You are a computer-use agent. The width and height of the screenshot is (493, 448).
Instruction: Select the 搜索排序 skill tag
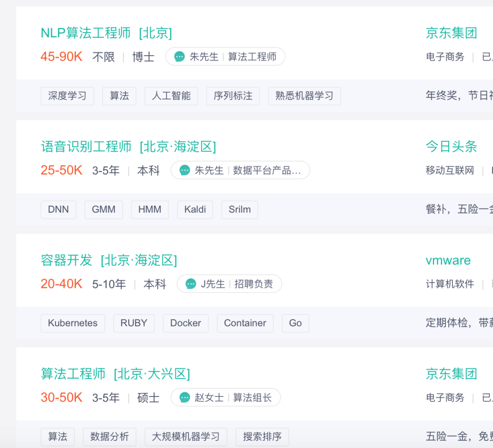262,437
